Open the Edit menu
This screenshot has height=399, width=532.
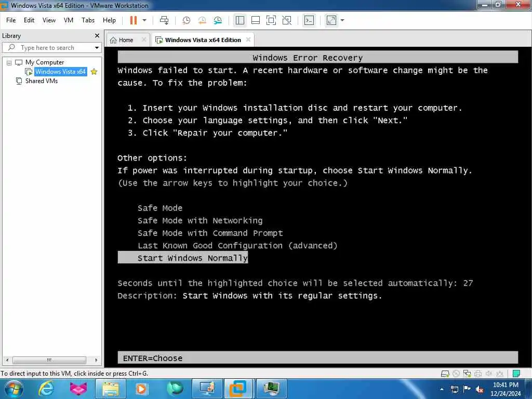coord(29,20)
